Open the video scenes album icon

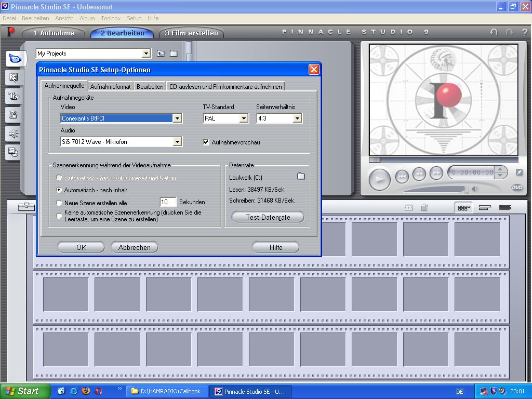point(15,59)
